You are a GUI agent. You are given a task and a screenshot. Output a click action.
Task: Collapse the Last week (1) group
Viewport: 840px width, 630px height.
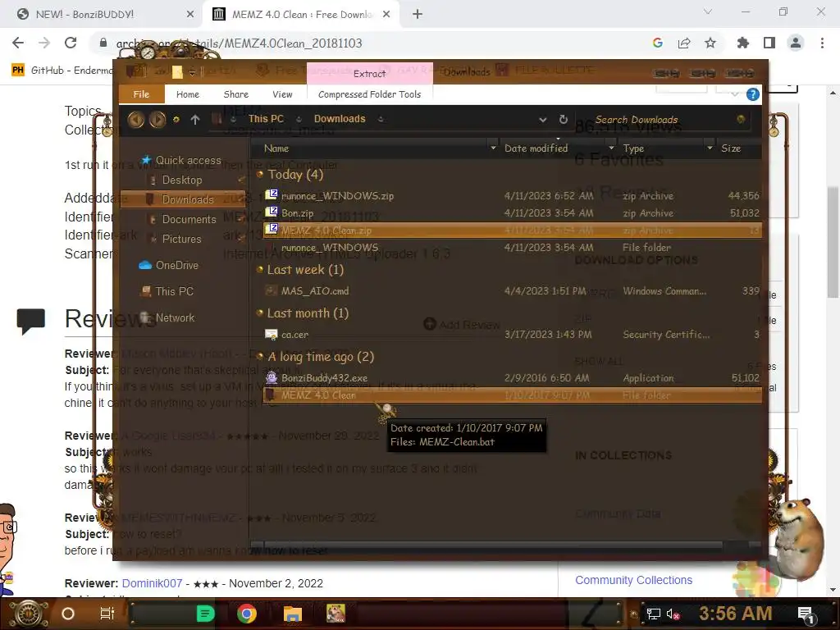[260, 269]
